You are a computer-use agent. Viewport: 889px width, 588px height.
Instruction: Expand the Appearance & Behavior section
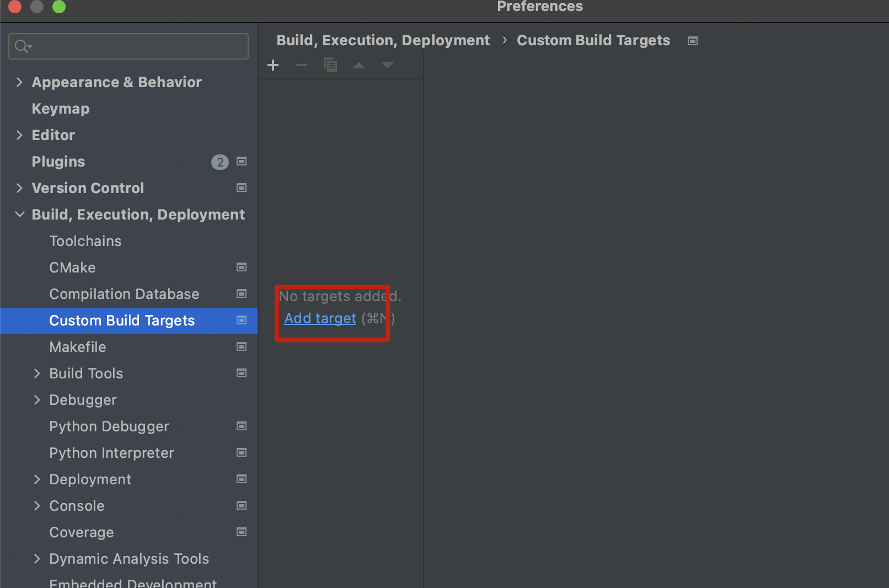point(19,82)
